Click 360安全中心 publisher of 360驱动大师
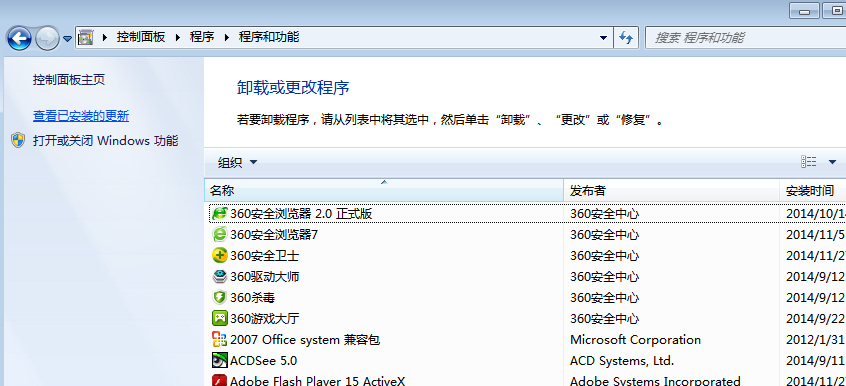846x386 pixels. pyautogui.click(x=604, y=277)
